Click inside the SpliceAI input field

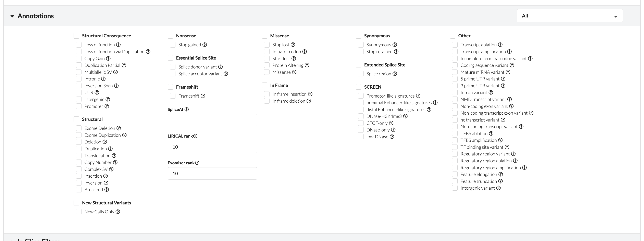[212, 120]
